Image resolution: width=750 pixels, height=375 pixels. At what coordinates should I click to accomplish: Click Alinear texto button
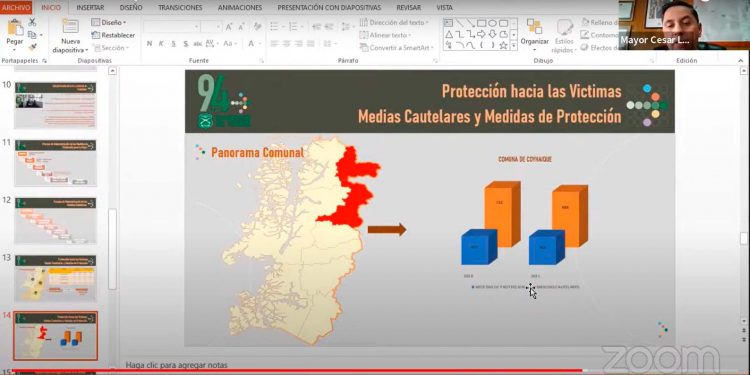click(386, 35)
